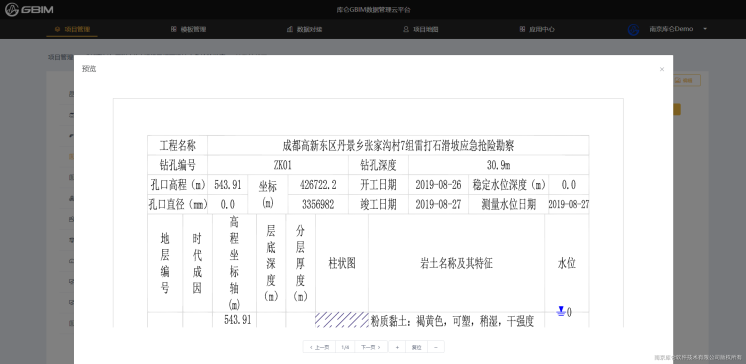Viewport: 746px width, 364px height.
Task: Click 2019-08-27 beside 竣工日期
Action: point(438,204)
